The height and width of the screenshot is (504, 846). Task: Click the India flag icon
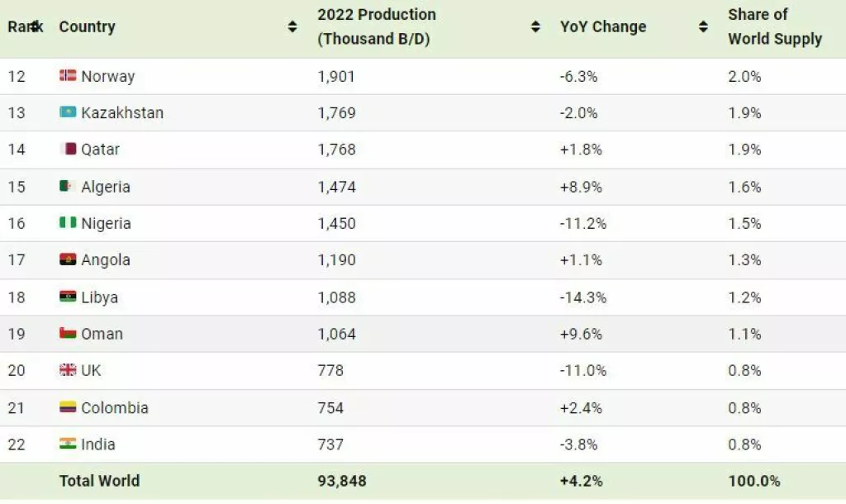coord(68,444)
